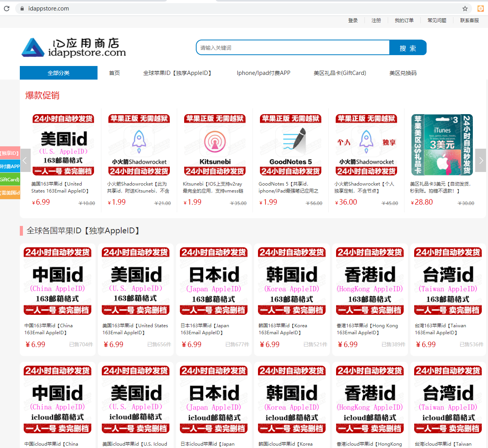Show previous promo items with left arrow
The width and height of the screenshot is (488, 448).
pos(25,160)
